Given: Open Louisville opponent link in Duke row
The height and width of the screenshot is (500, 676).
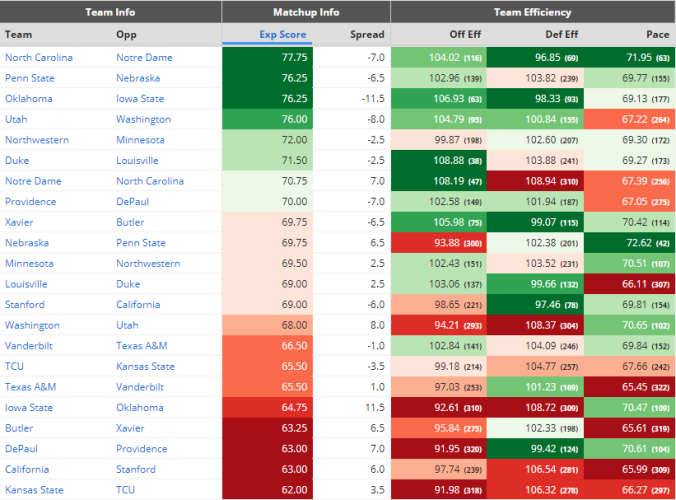Looking at the screenshot, I should point(137,160).
